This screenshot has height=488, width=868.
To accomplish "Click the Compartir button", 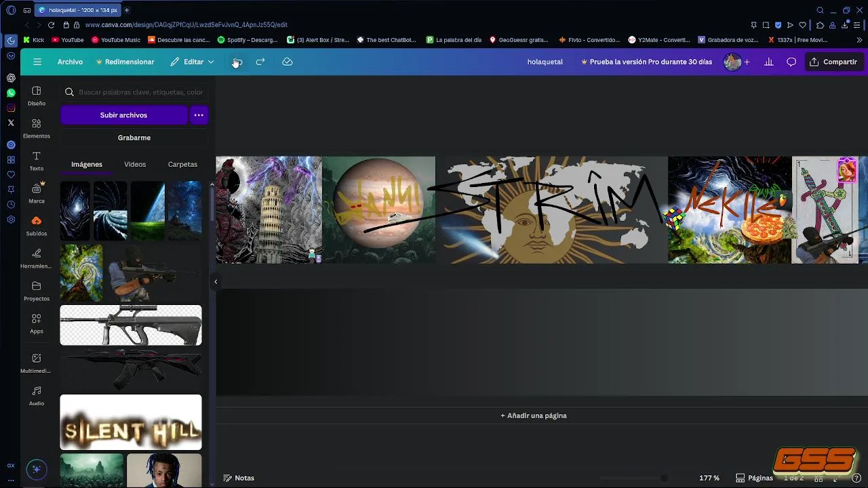I will pos(833,62).
